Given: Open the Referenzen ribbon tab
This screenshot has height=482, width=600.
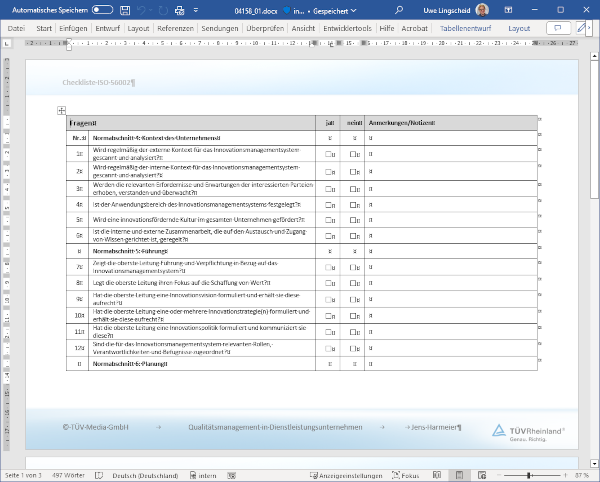Looking at the screenshot, I should [175, 29].
